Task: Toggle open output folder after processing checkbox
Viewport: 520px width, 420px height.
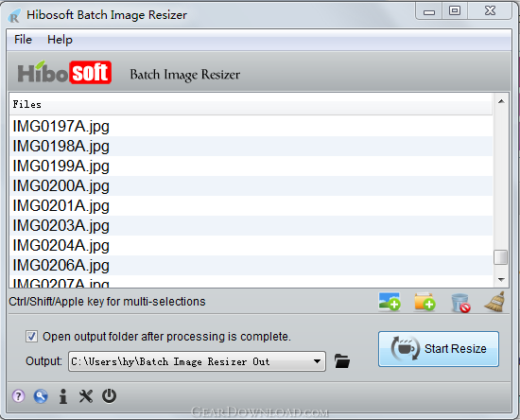Action: [x=31, y=337]
